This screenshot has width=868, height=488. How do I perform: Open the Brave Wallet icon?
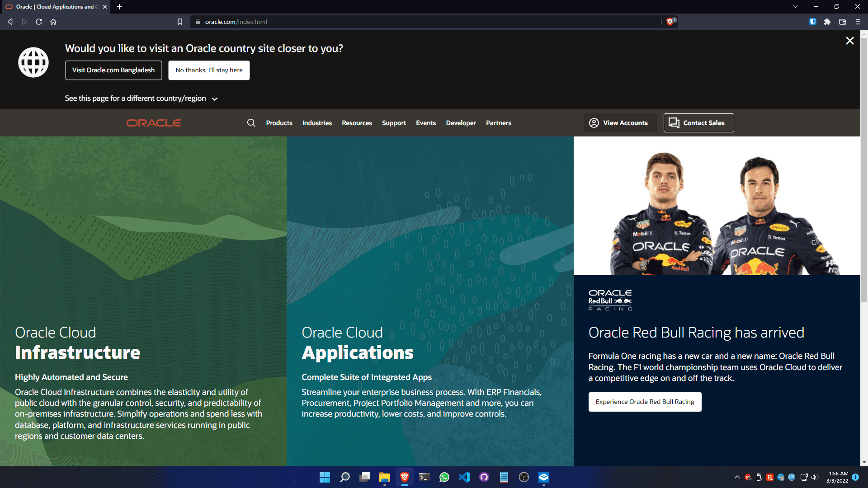843,22
